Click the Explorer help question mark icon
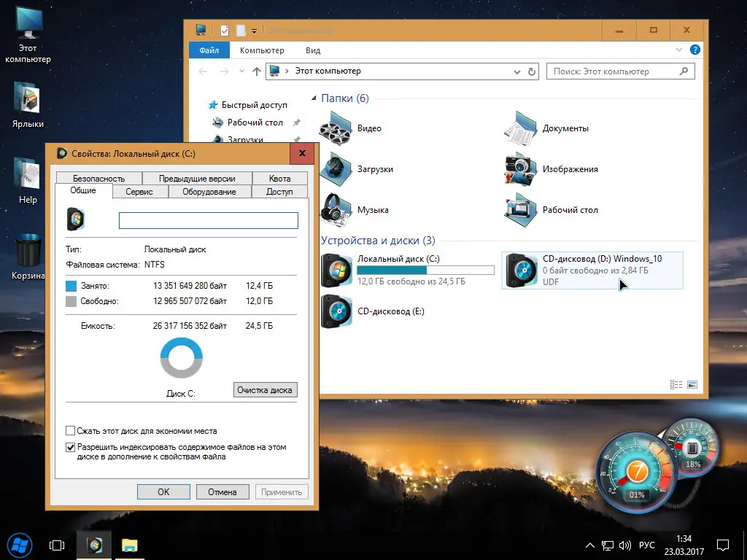The image size is (747, 560). coord(695,50)
